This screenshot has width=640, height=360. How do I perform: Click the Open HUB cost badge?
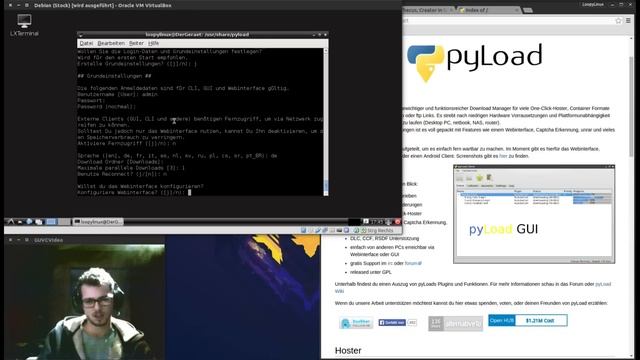coord(527,320)
